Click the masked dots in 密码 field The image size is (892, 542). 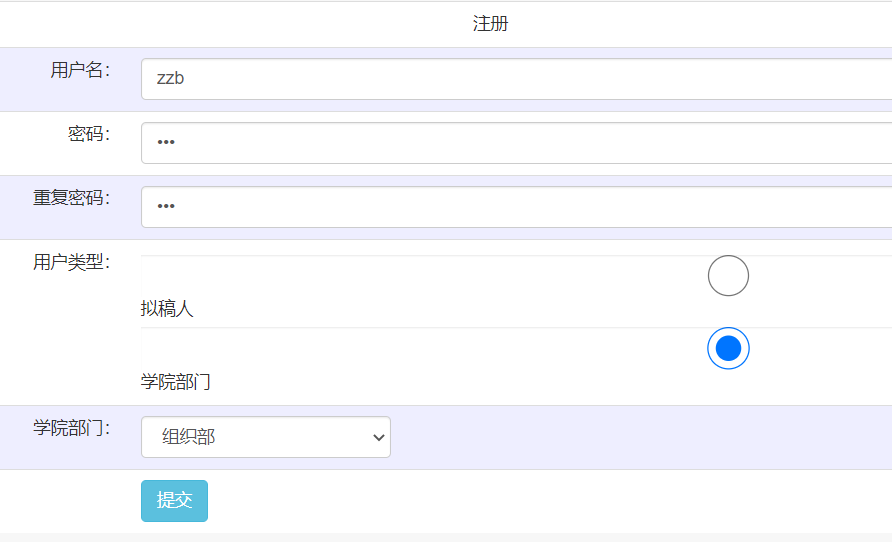tap(166, 143)
